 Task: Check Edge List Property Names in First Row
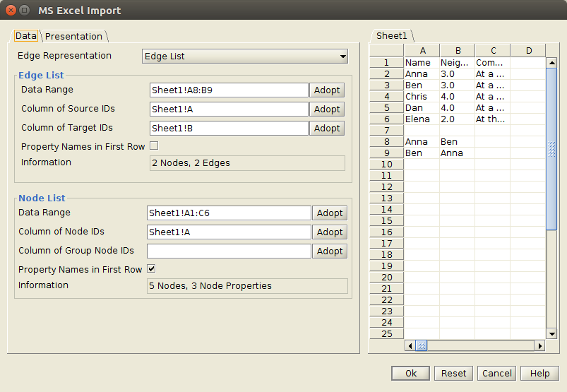coord(154,145)
